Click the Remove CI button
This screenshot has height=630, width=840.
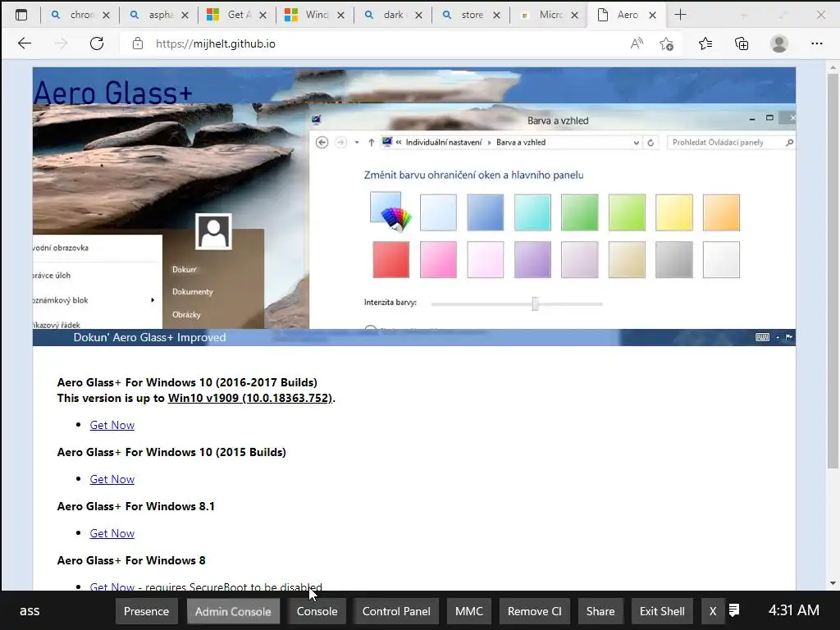pyautogui.click(x=535, y=611)
